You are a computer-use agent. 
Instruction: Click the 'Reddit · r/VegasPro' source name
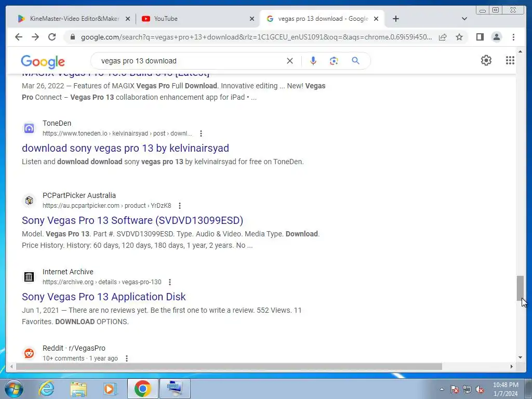74,348
